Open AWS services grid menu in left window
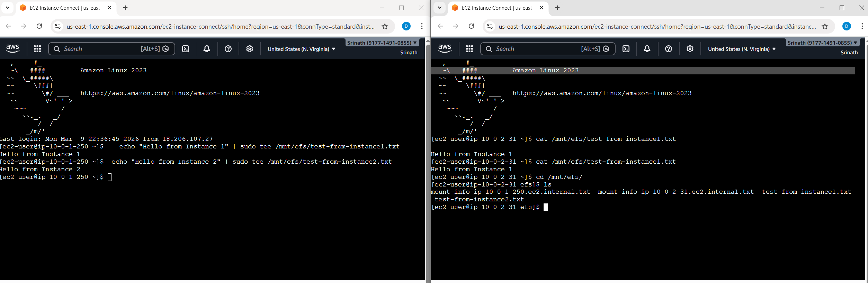The width and height of the screenshot is (868, 283). (37, 49)
